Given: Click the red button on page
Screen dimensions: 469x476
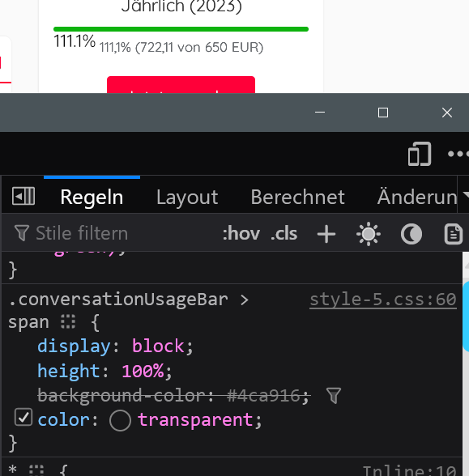Looking at the screenshot, I should (181, 85).
